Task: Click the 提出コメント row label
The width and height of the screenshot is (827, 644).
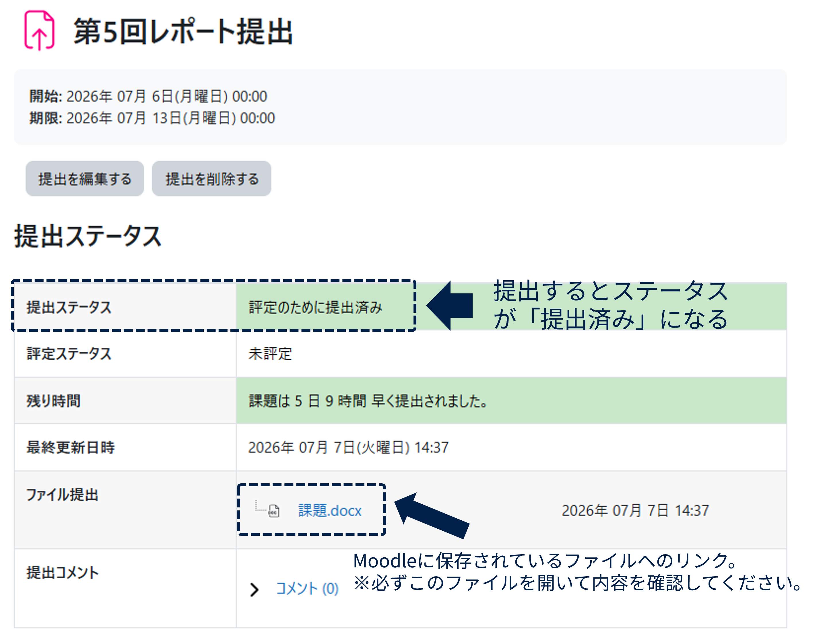Action: click(x=63, y=573)
